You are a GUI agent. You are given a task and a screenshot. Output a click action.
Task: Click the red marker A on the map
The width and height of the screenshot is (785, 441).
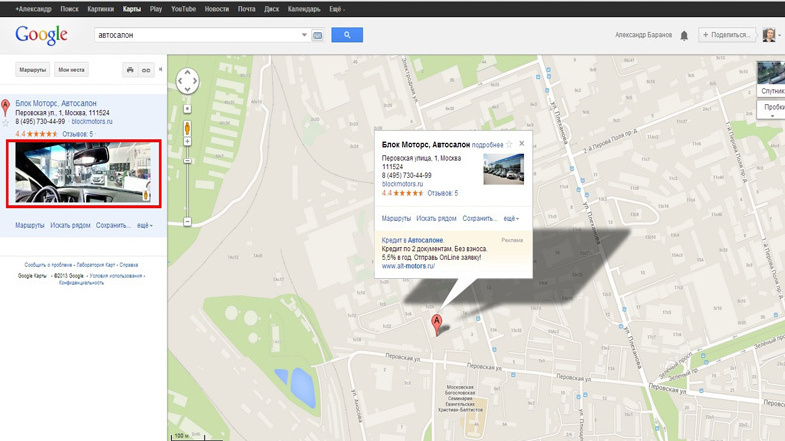pyautogui.click(x=436, y=323)
